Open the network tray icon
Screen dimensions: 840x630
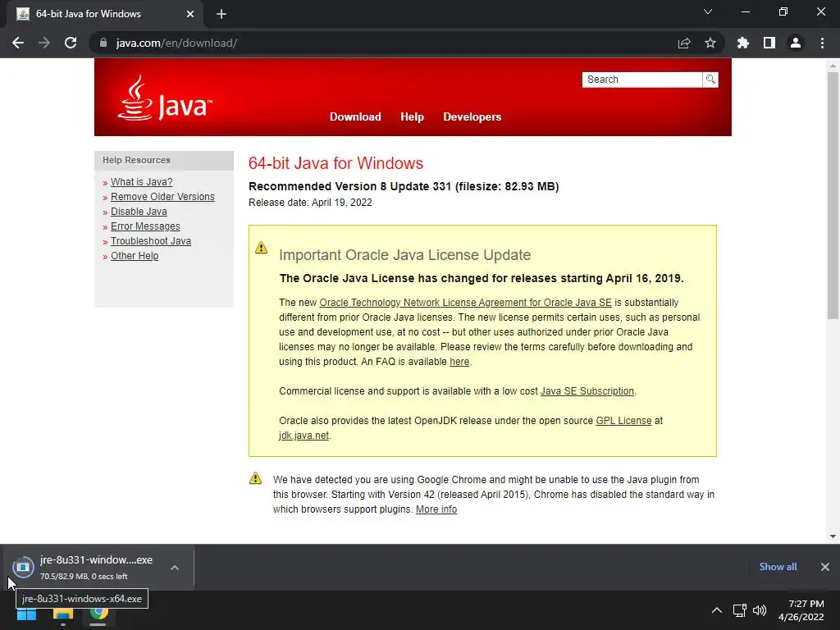pyautogui.click(x=740, y=610)
